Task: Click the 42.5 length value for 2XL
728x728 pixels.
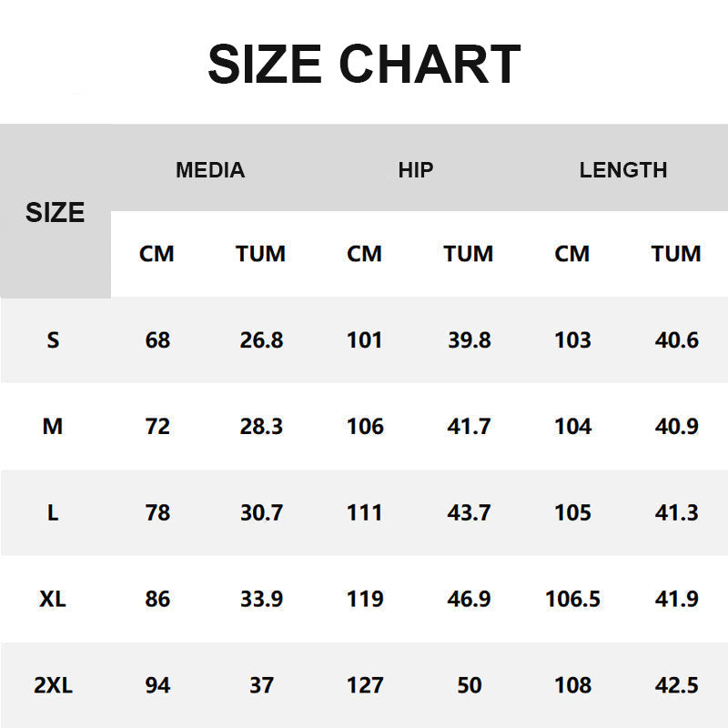Action: coord(677,685)
